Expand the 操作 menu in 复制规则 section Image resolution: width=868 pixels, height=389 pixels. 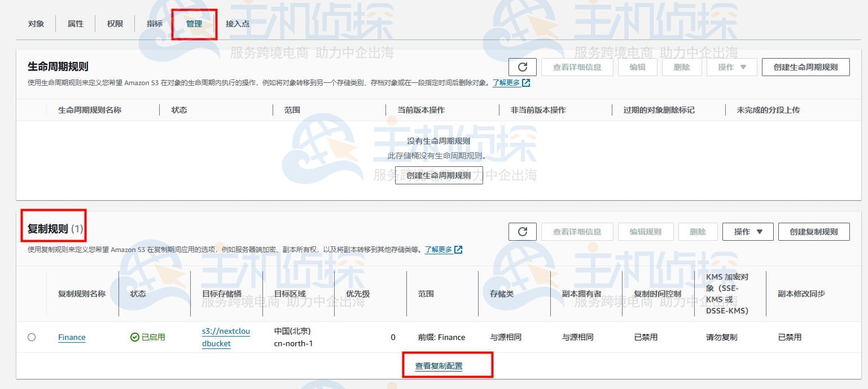(747, 231)
